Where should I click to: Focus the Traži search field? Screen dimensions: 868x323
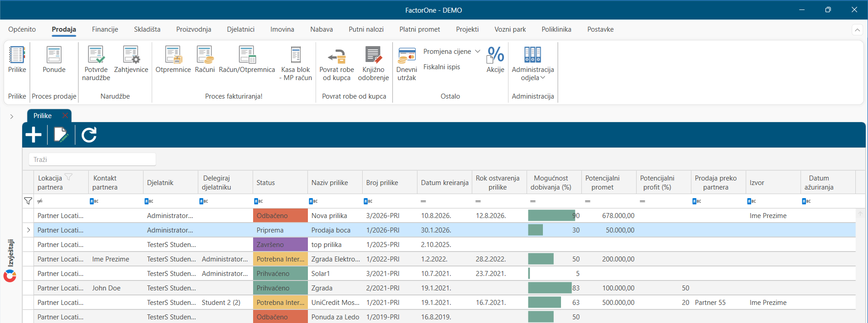point(92,160)
